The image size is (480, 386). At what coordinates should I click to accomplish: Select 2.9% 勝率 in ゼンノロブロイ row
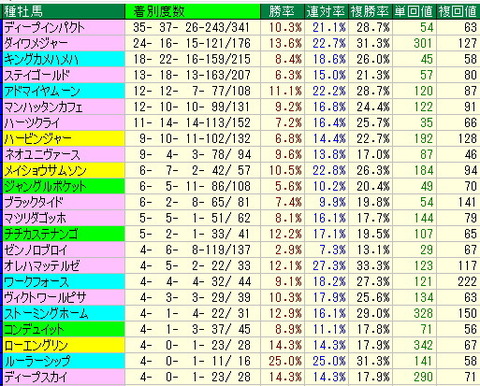289,250
